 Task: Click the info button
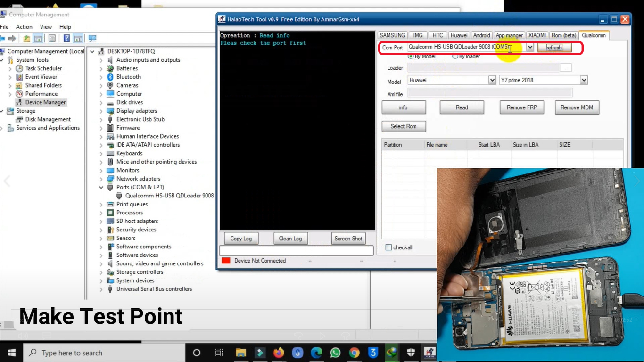coord(404,107)
